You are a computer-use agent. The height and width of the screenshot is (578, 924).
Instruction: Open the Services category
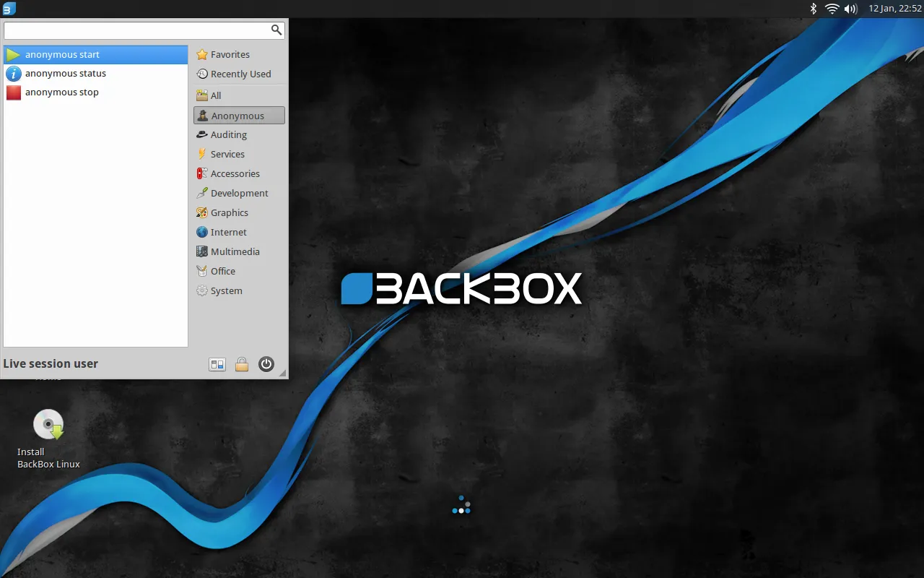(239, 155)
